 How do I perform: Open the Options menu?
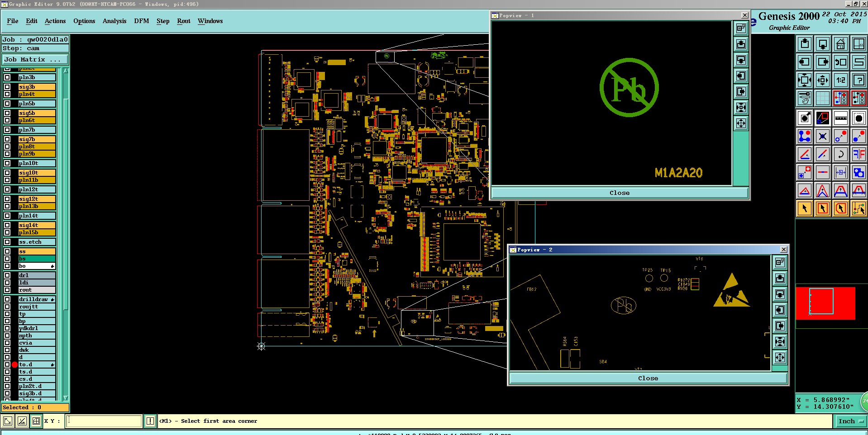coord(84,21)
